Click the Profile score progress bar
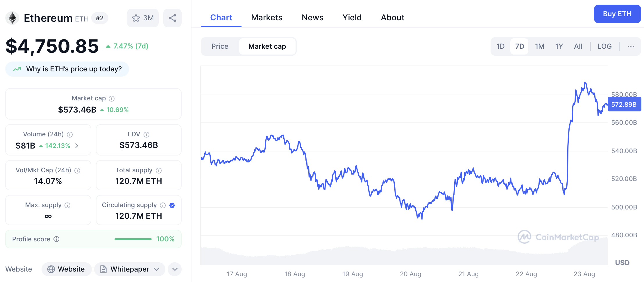Screen dimensions: 644x282 click(x=133, y=239)
